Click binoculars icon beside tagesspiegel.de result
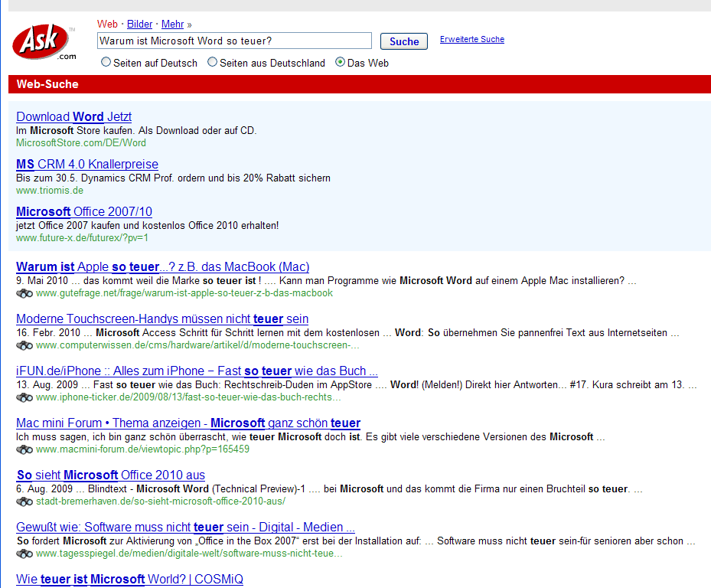The height and width of the screenshot is (588, 711). click(x=24, y=554)
